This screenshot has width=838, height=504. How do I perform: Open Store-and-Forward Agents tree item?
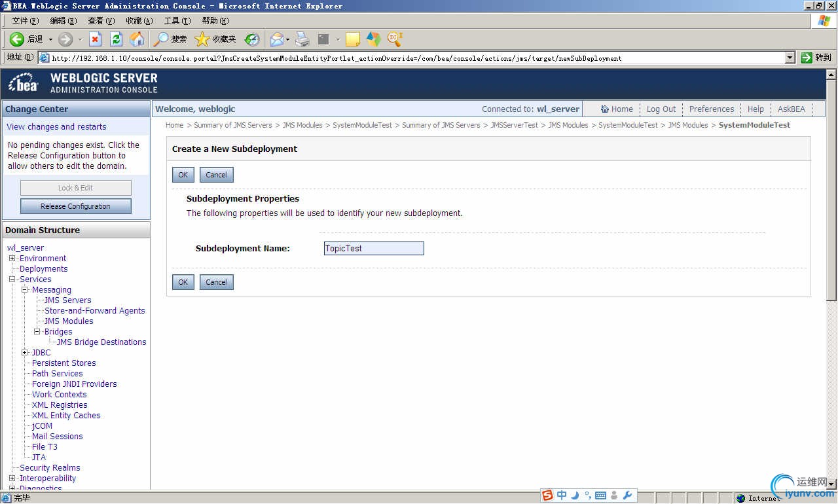tap(95, 310)
